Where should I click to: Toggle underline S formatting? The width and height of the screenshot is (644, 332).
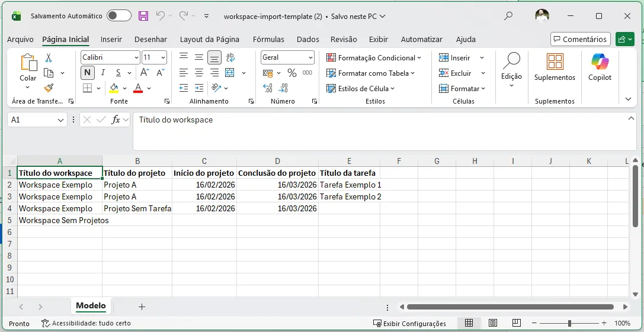(118, 73)
